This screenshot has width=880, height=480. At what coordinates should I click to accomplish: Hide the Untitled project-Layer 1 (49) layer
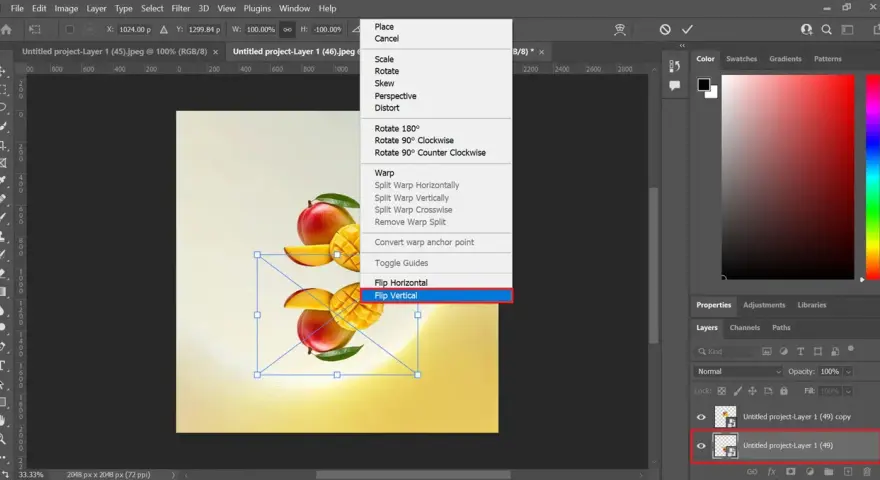pyautogui.click(x=701, y=446)
